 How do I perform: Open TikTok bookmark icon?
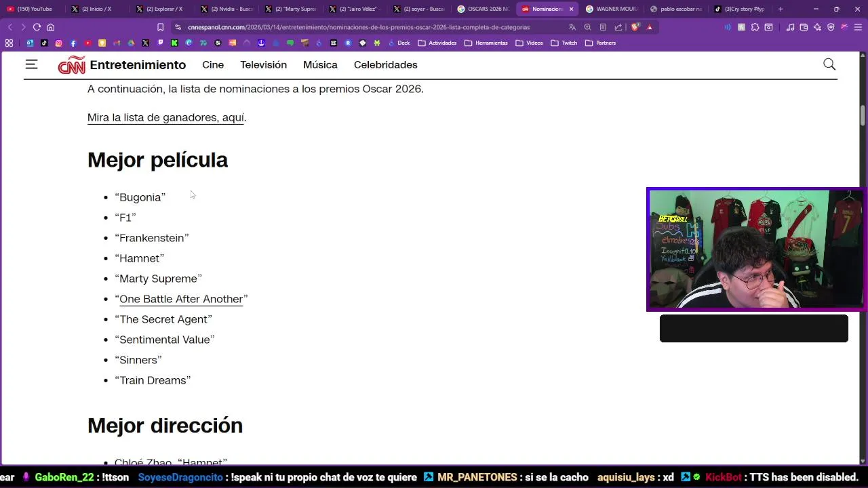point(44,43)
